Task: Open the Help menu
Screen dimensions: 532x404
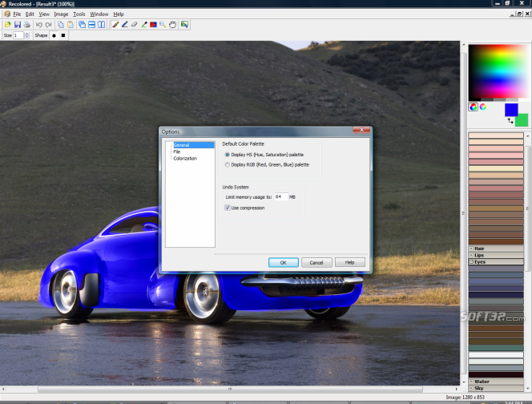Action: click(x=119, y=14)
